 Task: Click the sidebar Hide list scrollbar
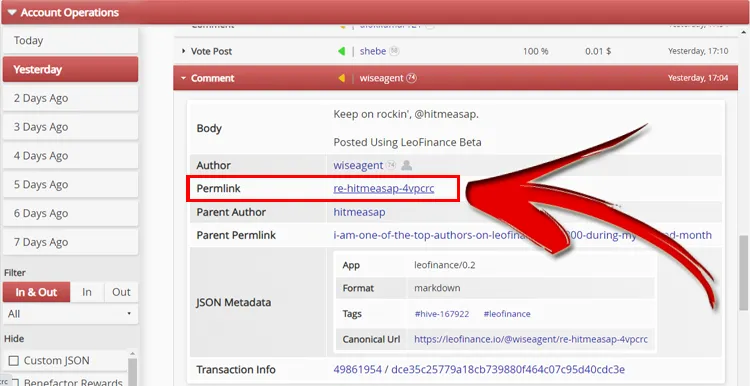coord(133,372)
